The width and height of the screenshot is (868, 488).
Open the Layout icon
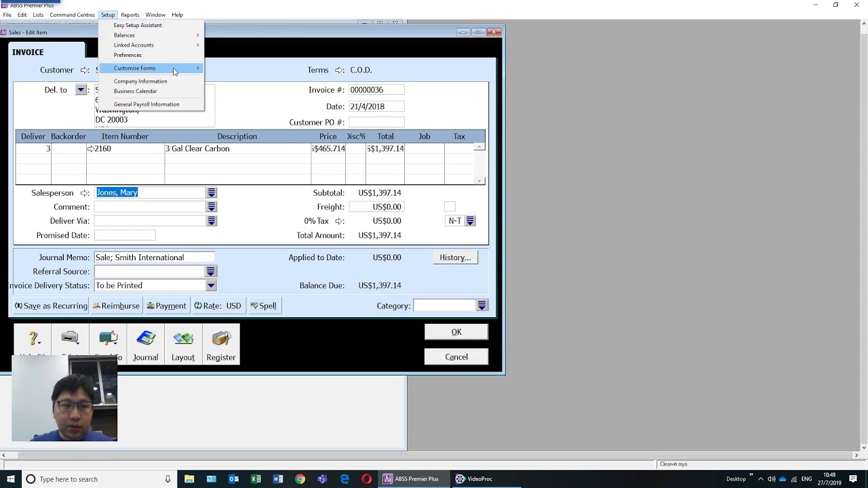pyautogui.click(x=183, y=346)
